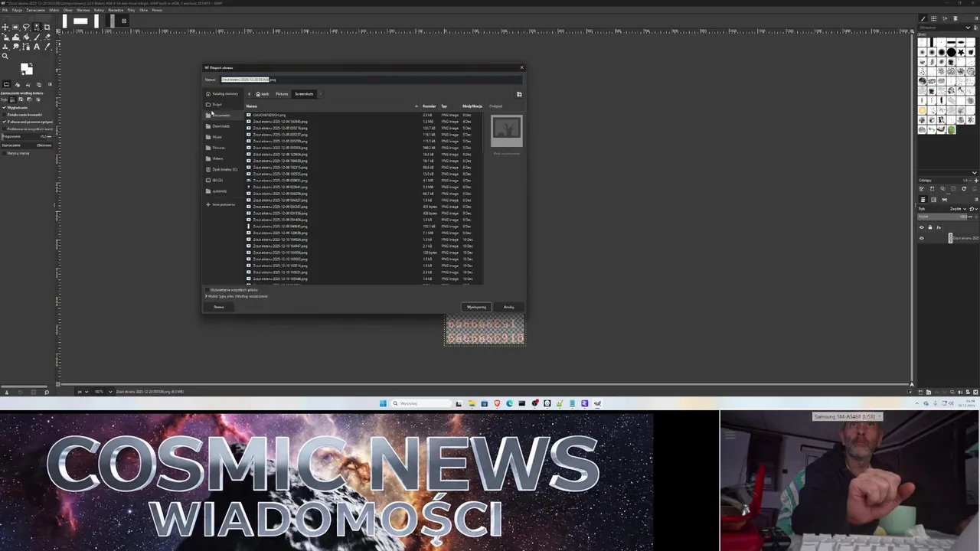Select the Move tool in GIMP toolbox

click(5, 27)
